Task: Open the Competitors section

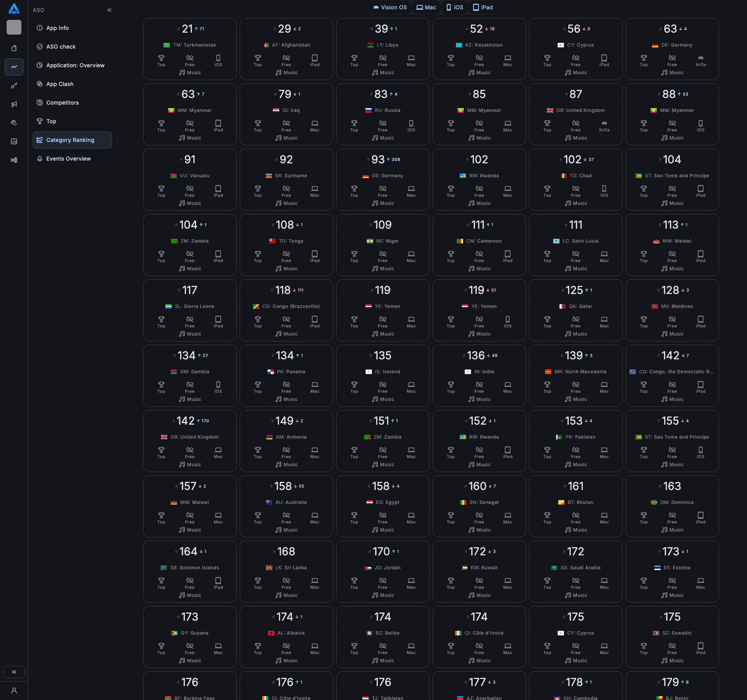Action: pos(62,103)
